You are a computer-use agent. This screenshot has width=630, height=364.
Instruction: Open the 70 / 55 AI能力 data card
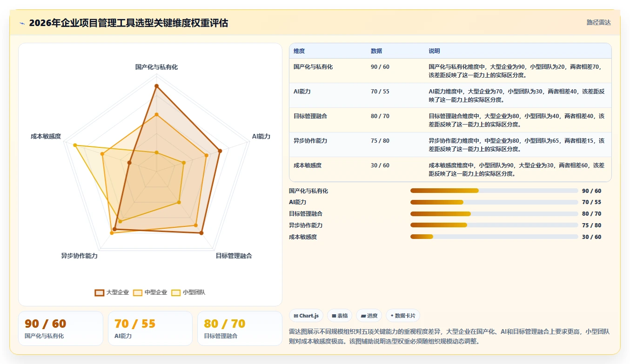[x=150, y=329]
